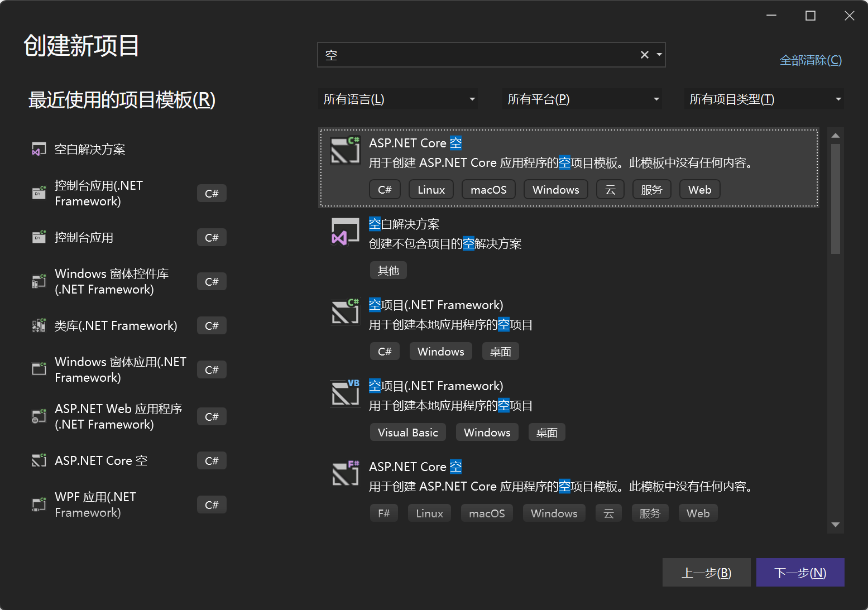Click the C# badge beside 类库(.NET Framework)
This screenshot has width=868, height=610.
[212, 326]
